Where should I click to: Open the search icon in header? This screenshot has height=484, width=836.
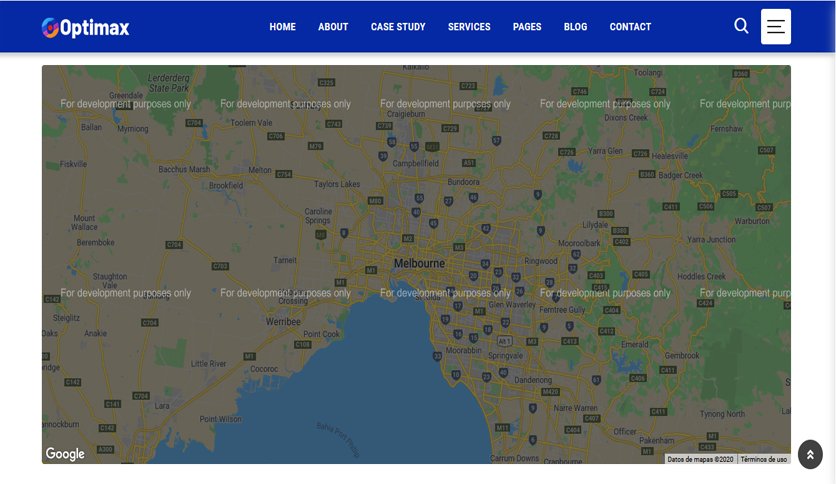pyautogui.click(x=741, y=26)
